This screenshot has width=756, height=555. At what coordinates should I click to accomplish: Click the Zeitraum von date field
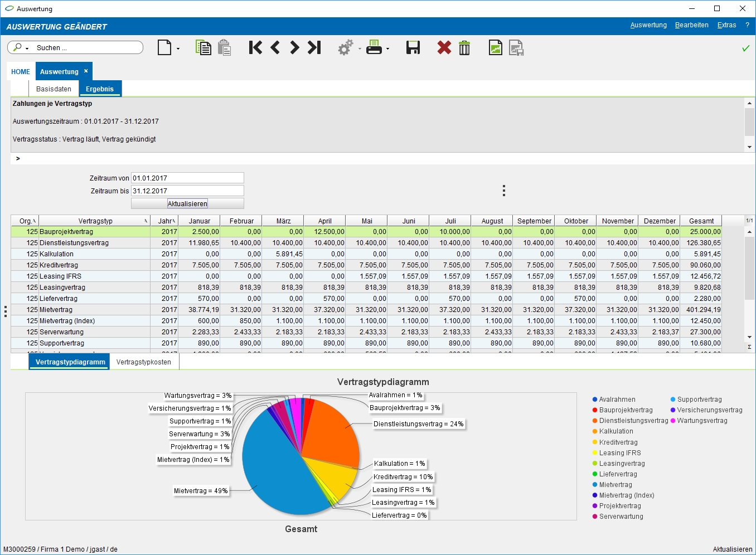pyautogui.click(x=187, y=178)
